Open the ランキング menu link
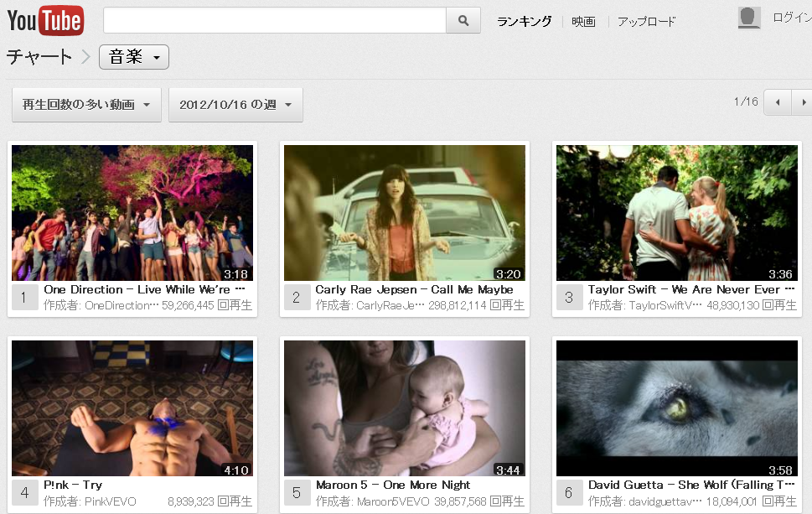The width and height of the screenshot is (812, 514). (525, 21)
